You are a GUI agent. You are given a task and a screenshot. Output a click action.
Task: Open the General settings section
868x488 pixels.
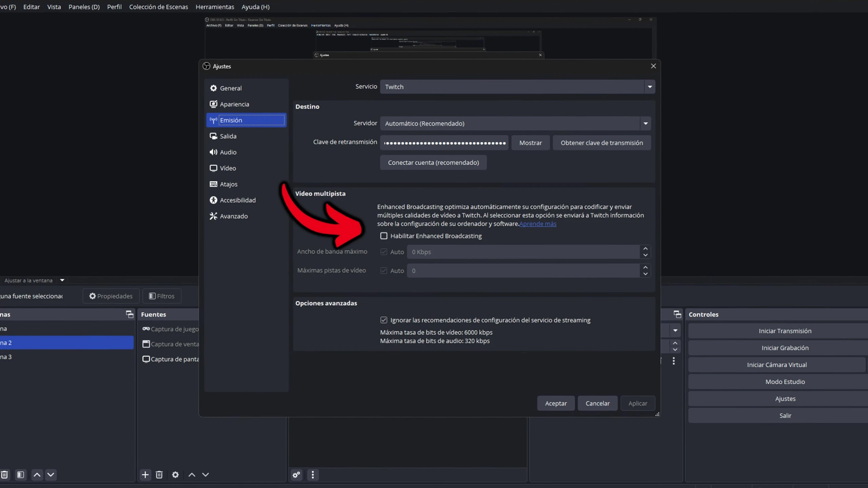pyautogui.click(x=246, y=88)
